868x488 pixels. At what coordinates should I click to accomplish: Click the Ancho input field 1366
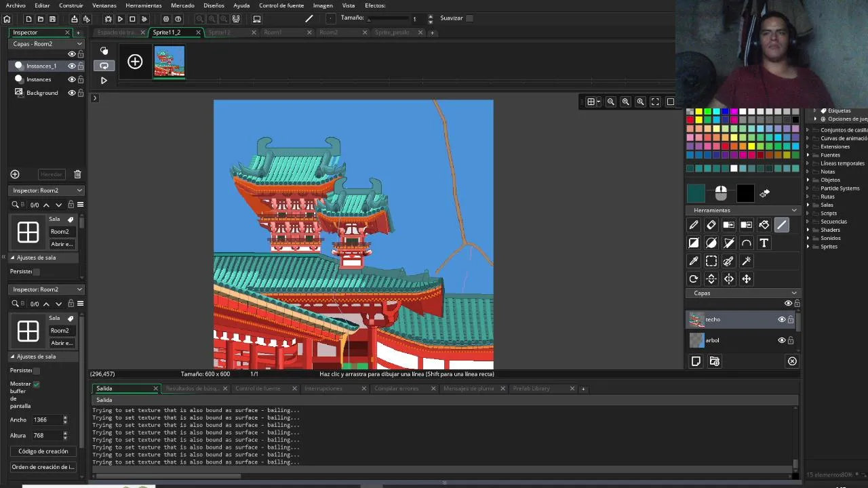pos(45,420)
